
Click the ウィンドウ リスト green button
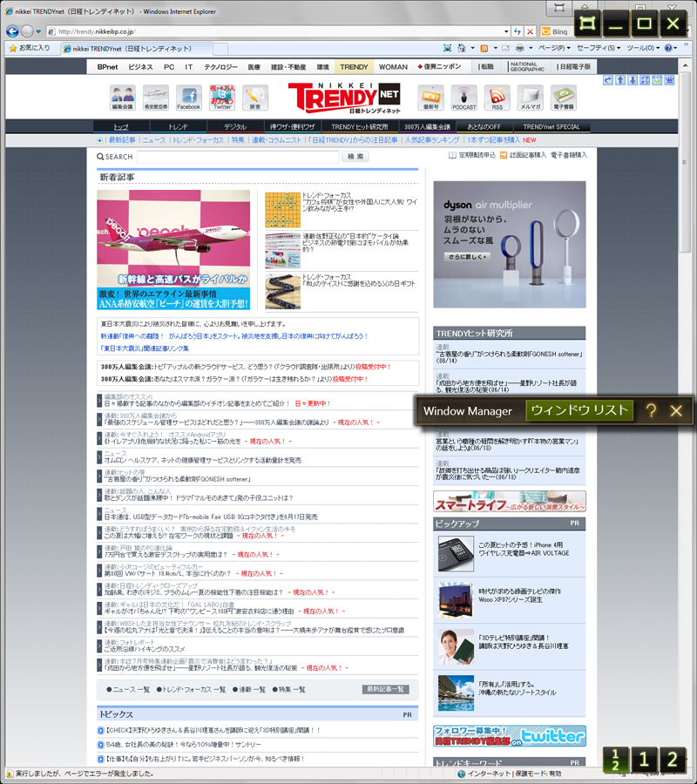point(579,410)
